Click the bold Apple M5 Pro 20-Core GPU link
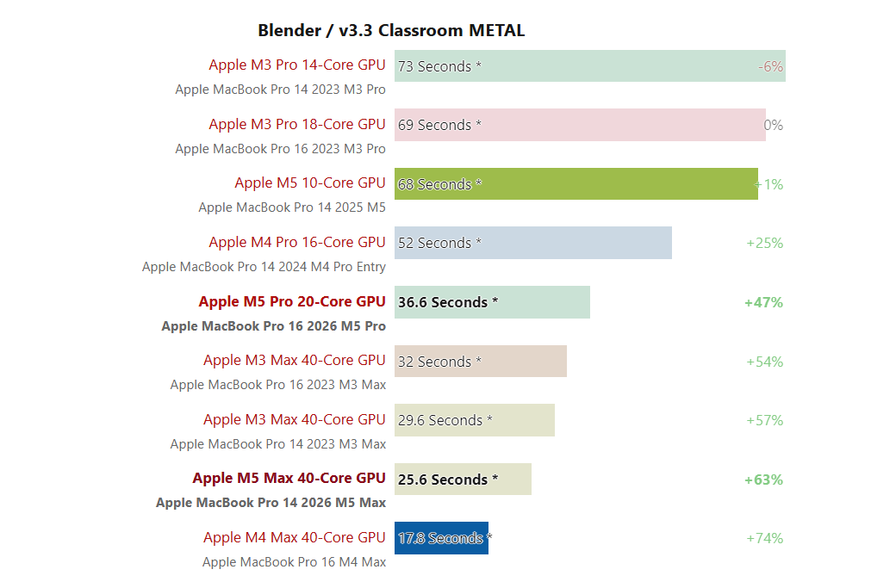Viewport: 896px width, 588px height. [291, 302]
